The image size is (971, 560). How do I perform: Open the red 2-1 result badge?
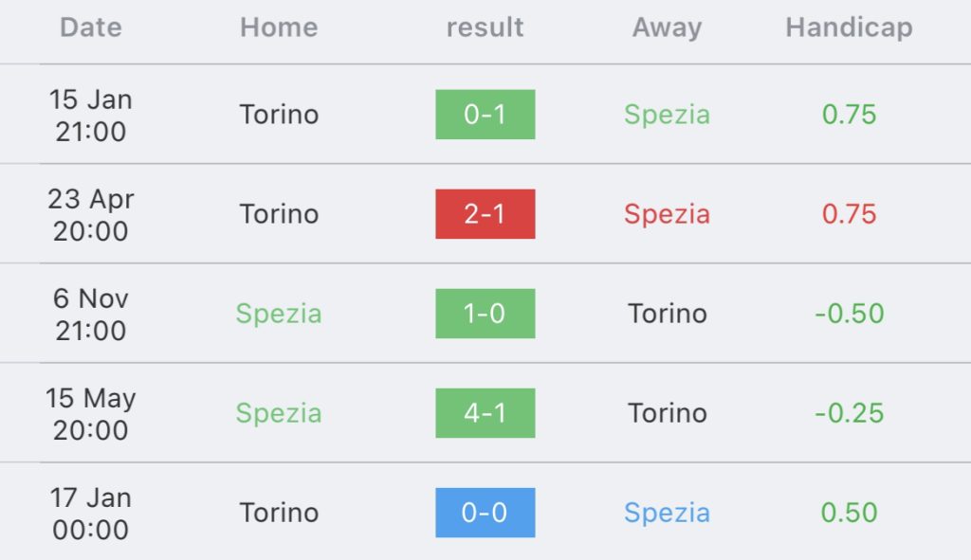point(485,214)
